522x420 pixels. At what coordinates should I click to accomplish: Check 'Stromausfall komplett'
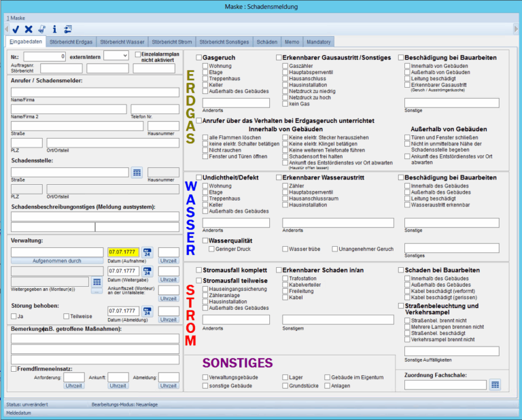tap(198, 270)
